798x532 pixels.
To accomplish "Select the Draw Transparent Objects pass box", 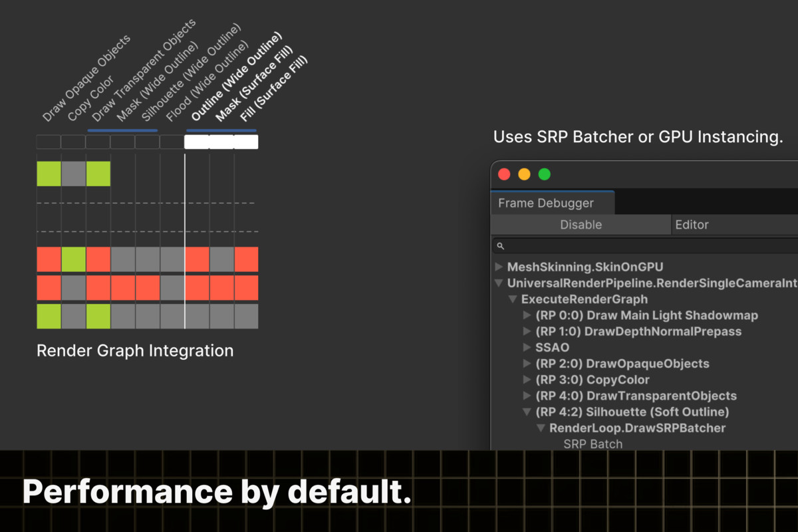I will tap(98, 142).
